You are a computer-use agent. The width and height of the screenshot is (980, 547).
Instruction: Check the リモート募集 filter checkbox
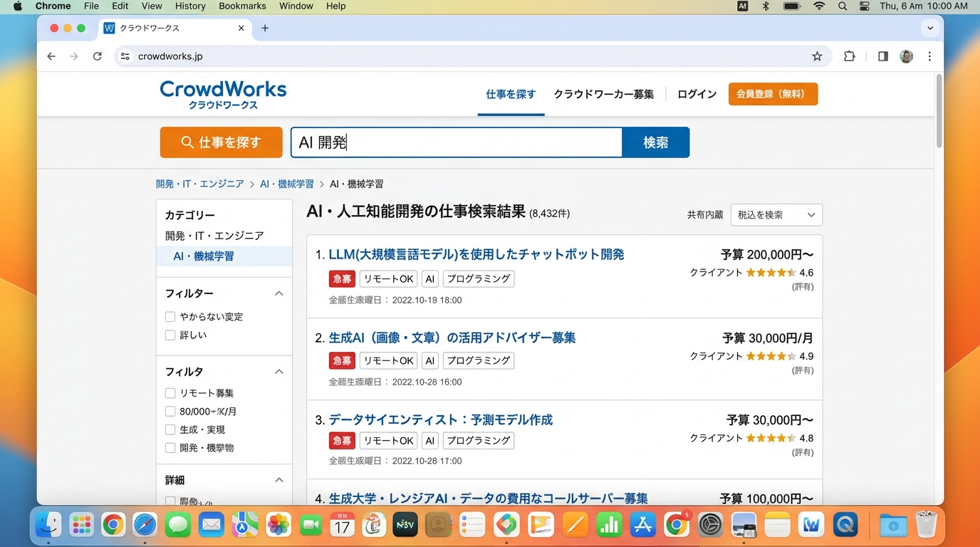tap(170, 393)
